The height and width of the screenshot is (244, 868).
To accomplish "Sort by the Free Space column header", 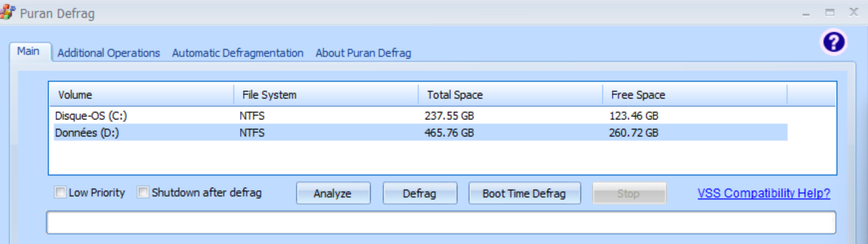I will point(695,94).
